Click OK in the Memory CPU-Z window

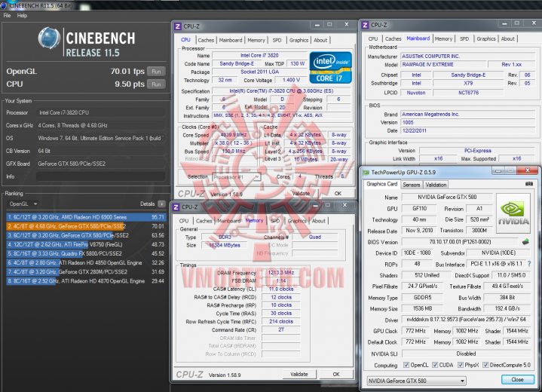click(336, 374)
